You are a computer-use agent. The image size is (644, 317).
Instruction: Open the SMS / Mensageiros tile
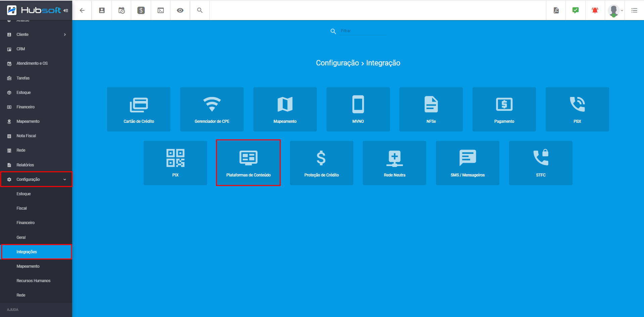click(467, 163)
